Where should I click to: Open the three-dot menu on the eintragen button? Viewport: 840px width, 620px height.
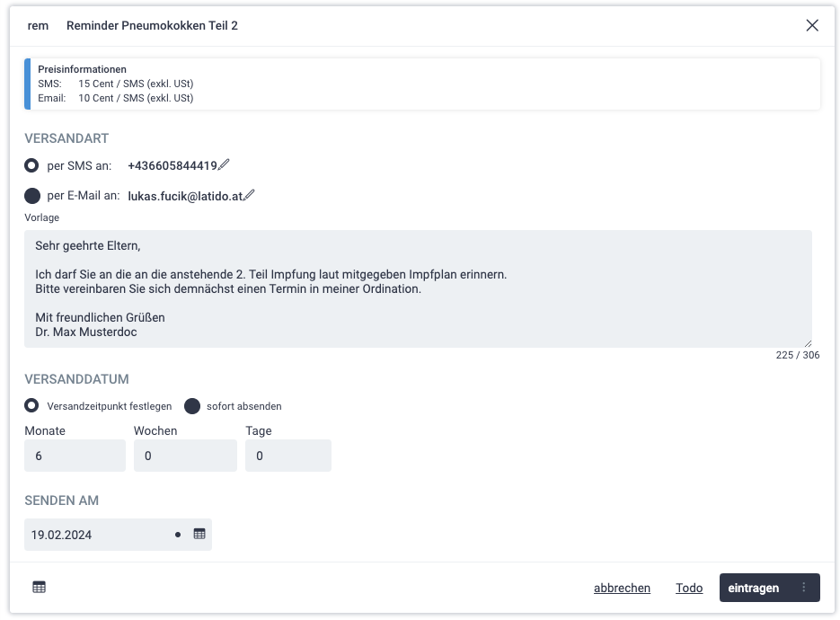coord(804,588)
